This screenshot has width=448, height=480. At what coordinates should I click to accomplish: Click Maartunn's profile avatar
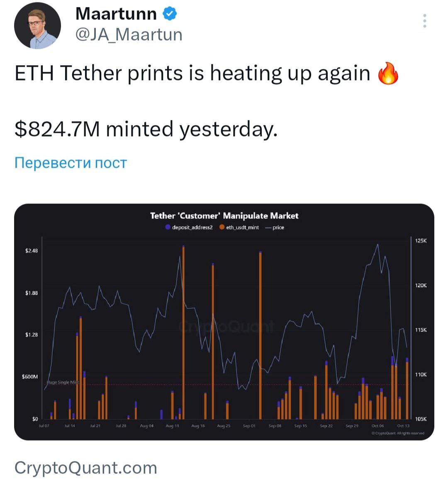point(37,25)
